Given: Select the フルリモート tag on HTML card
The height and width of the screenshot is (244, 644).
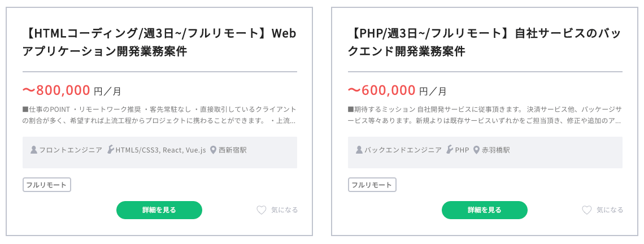Looking at the screenshot, I should coord(47,185).
